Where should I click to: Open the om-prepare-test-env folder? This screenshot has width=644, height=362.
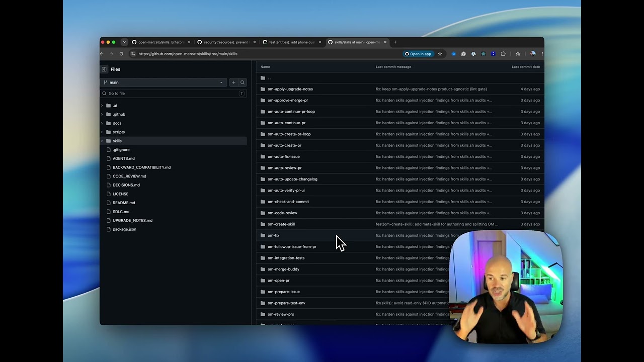[x=286, y=303]
